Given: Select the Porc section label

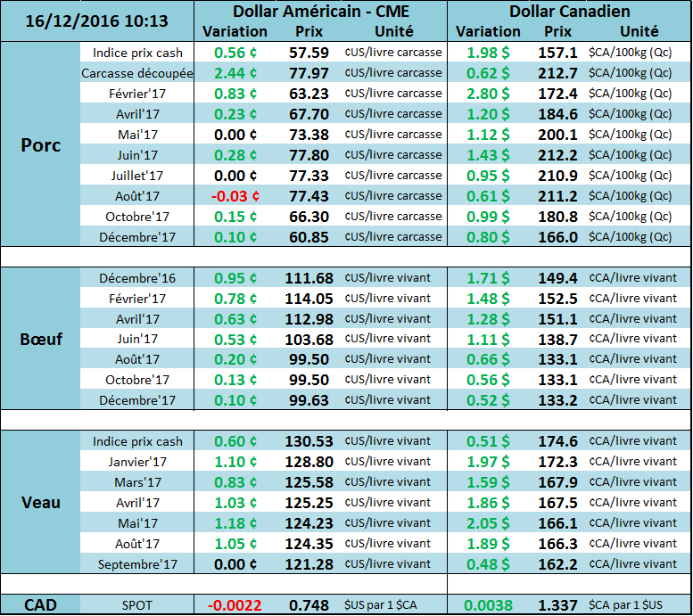Looking at the screenshot, I should [40, 145].
